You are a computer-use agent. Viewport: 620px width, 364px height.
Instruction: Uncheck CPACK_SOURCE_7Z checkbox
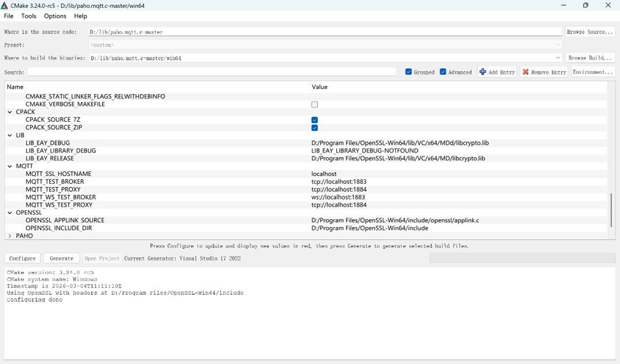tap(314, 120)
